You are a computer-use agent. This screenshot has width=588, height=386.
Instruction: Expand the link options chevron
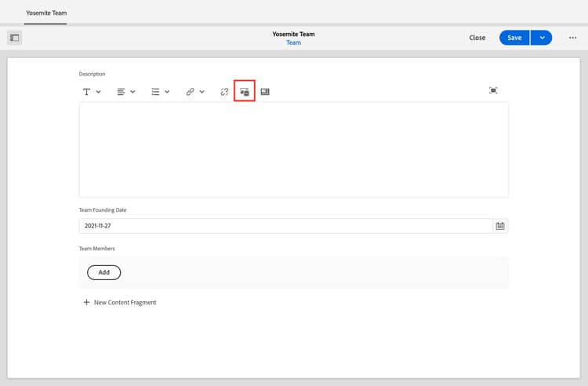coord(201,92)
